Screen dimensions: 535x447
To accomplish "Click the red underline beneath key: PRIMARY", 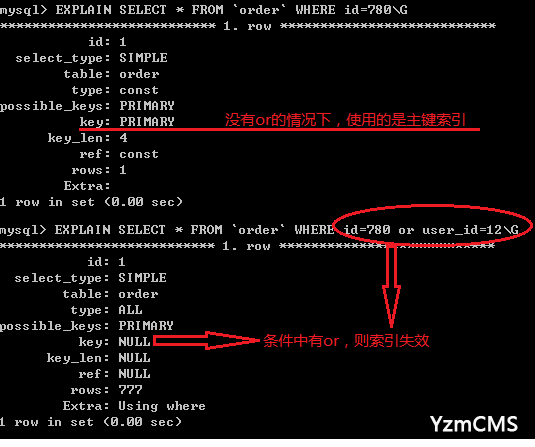I will click(280, 129).
